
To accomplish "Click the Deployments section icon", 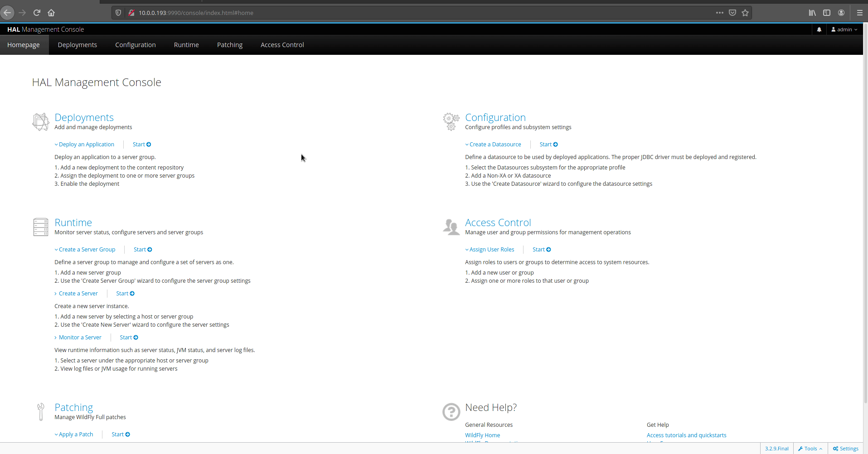I will pyautogui.click(x=41, y=122).
